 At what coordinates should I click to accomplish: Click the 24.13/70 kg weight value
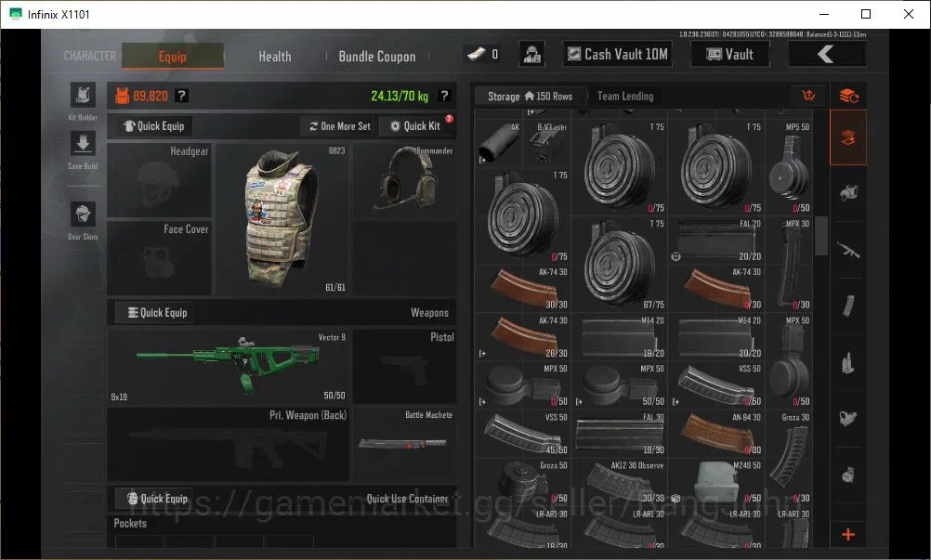click(399, 96)
